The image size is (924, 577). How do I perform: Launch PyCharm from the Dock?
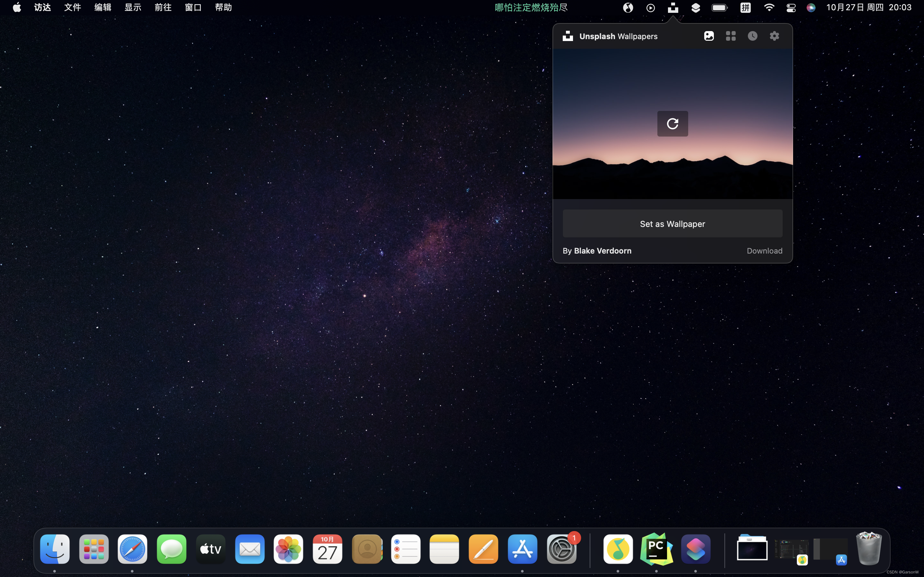click(656, 549)
